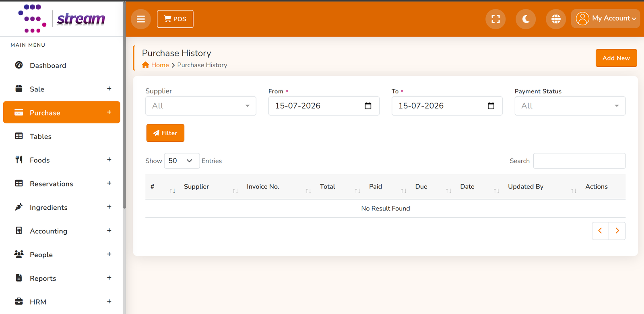
Task: Expand the People submenu plus
Action: [x=109, y=254]
